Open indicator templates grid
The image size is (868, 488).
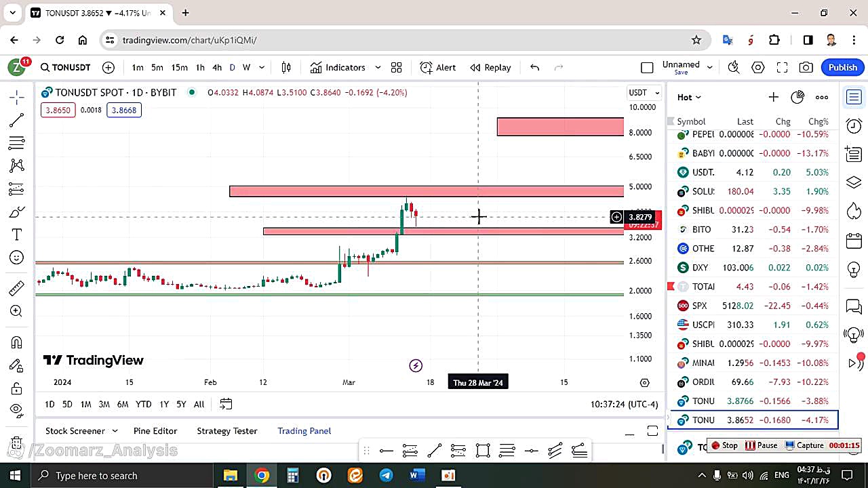396,67
